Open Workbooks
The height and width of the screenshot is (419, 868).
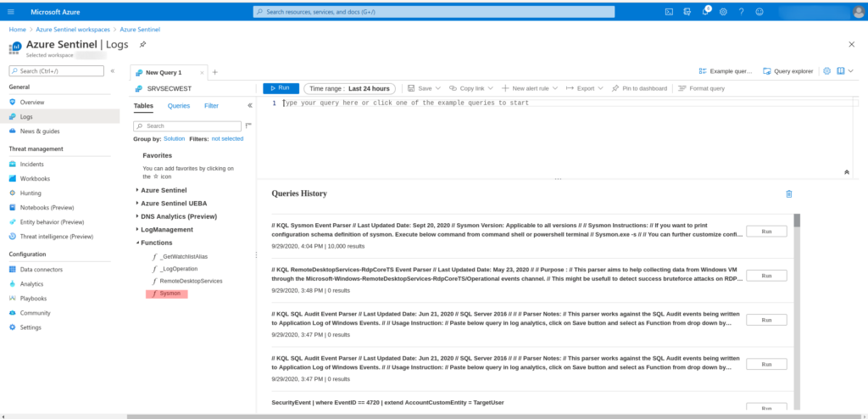(x=35, y=178)
